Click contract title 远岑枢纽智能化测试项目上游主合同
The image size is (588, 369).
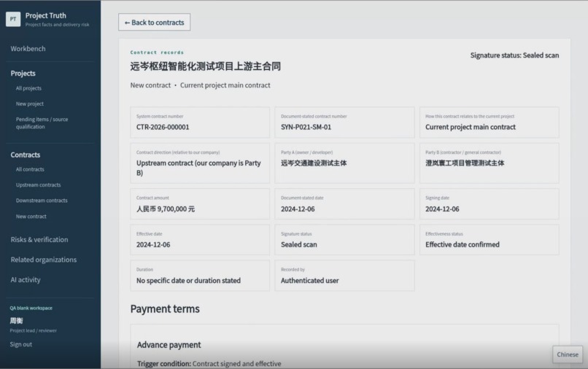coord(206,66)
